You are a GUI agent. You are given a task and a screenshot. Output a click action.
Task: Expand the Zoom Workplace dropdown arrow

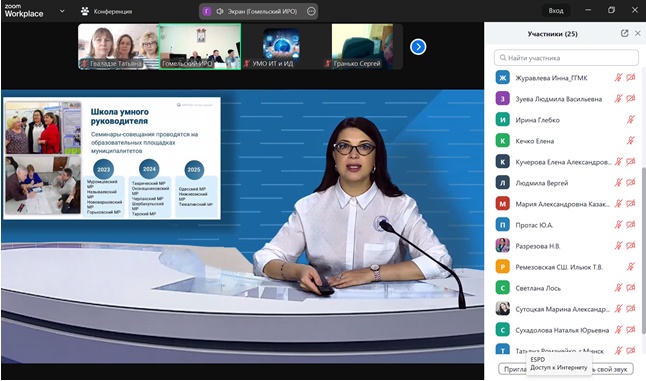tap(62, 11)
